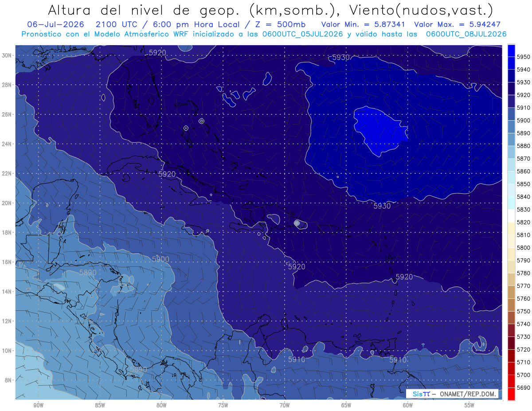532x411 pixels.
Task: Click the '80W' longitude axis label
Action: [x=161, y=405]
